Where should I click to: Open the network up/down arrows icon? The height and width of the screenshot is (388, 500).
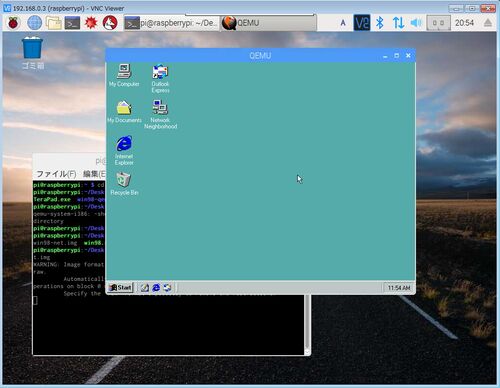pos(398,23)
